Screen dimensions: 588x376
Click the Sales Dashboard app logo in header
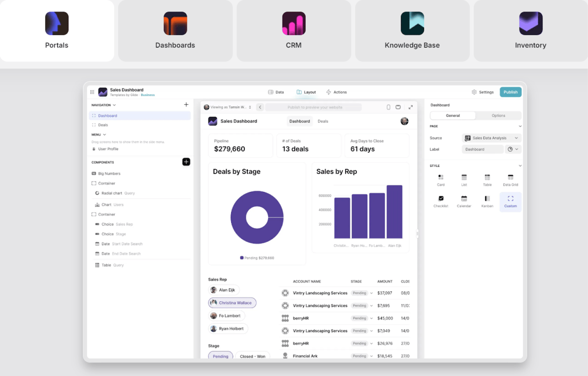point(103,92)
